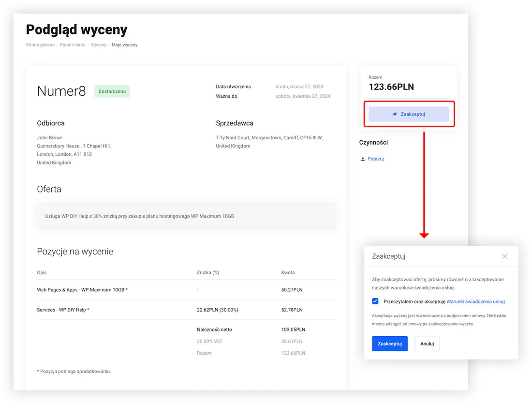Open the Warunki świadczenia usług link

476,301
